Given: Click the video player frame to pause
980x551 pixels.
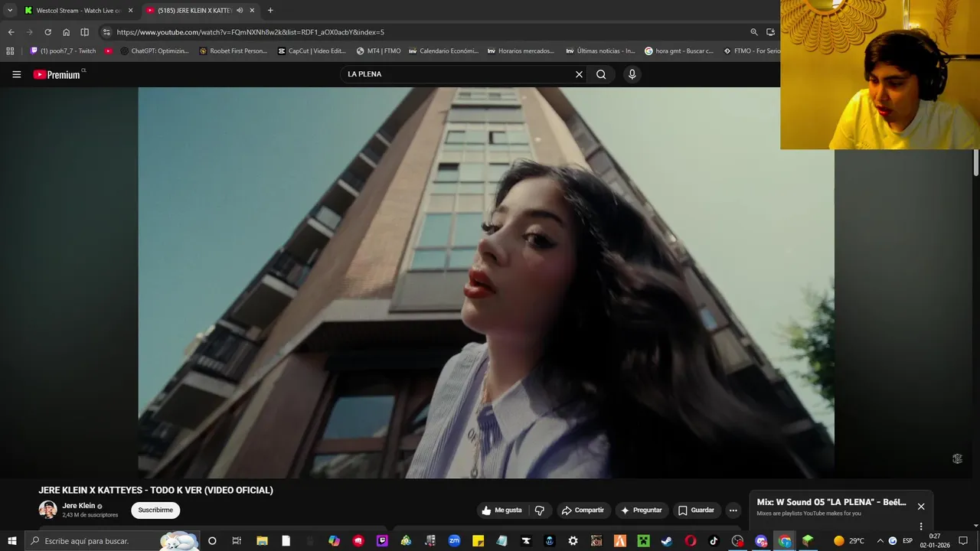Looking at the screenshot, I should click(486, 282).
